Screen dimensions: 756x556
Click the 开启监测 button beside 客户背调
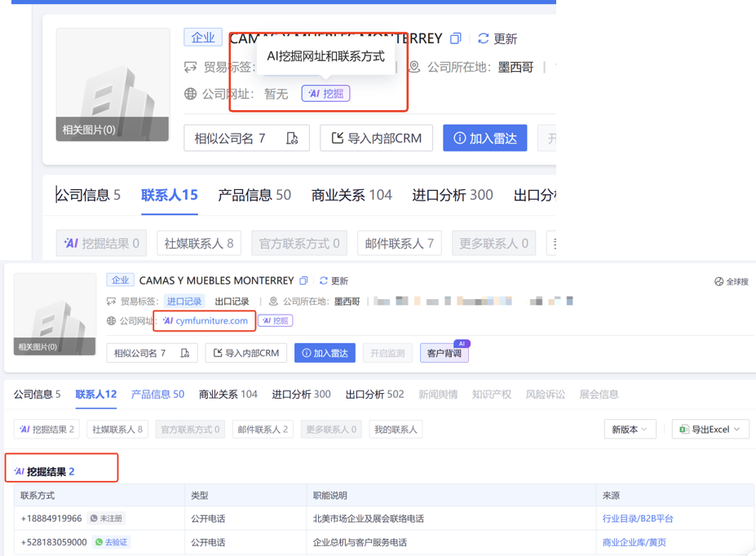pos(387,353)
